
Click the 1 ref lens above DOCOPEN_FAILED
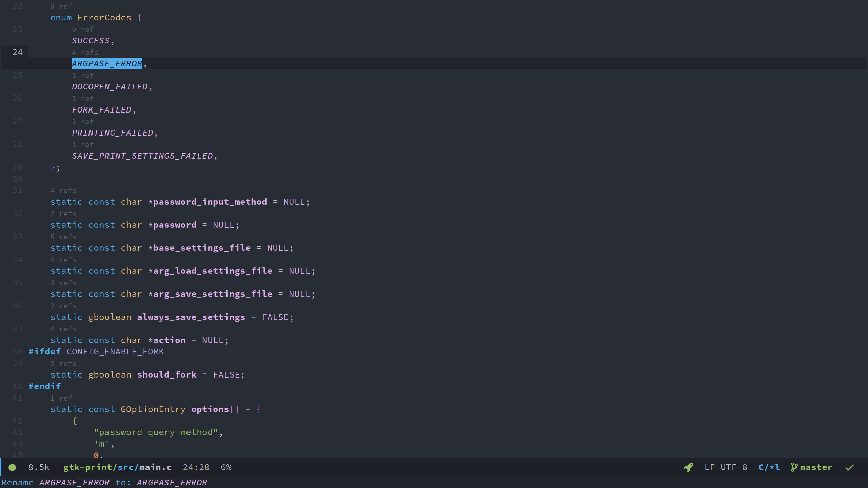pyautogui.click(x=83, y=76)
